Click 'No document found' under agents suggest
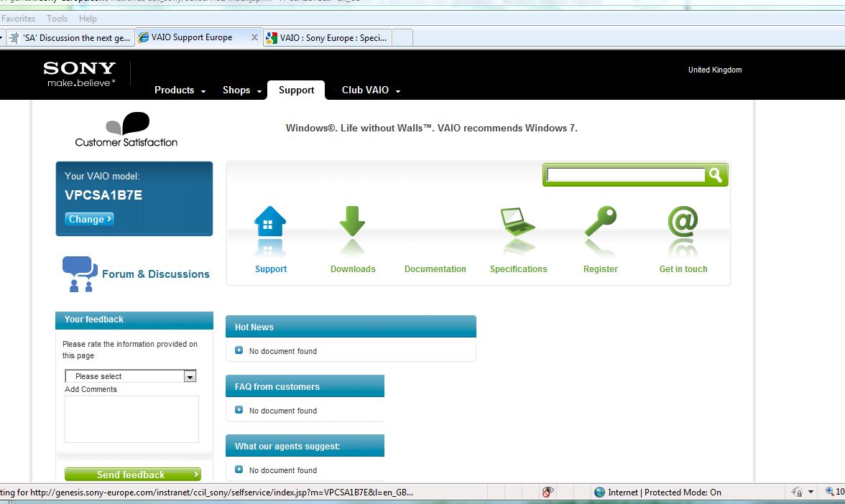 point(283,470)
